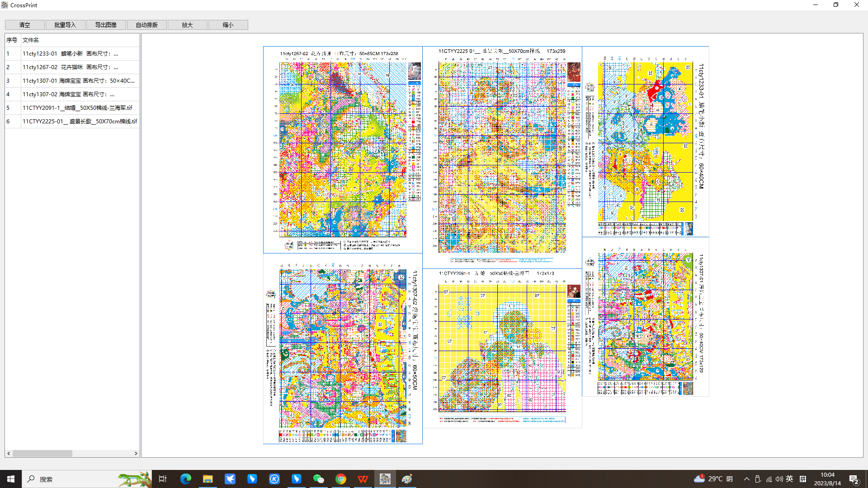Click the 批量导入 batch import button
This screenshot has height=488, width=868.
tap(65, 25)
